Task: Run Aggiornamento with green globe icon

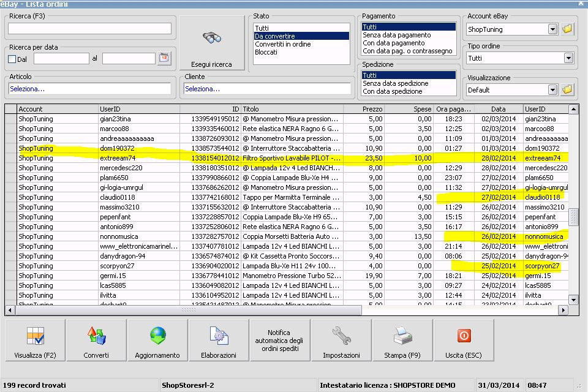Action: 157,341
